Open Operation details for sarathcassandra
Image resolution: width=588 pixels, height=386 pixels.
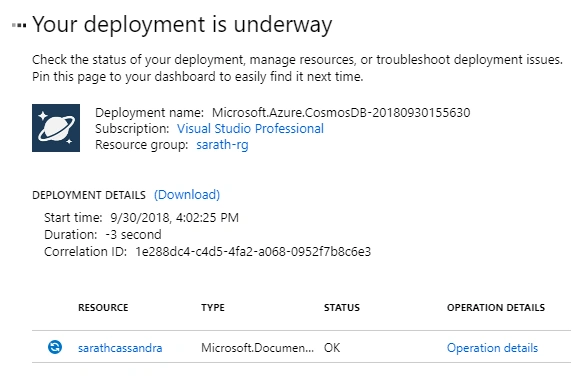492,348
